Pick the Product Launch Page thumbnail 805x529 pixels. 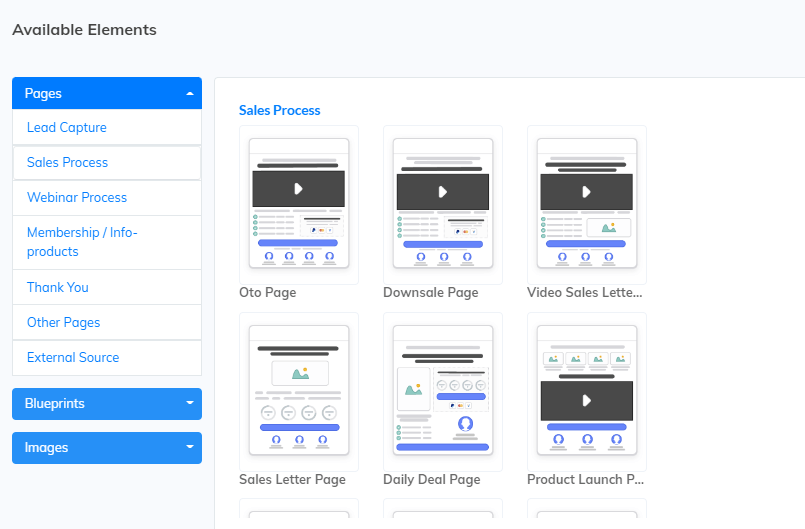click(586, 391)
